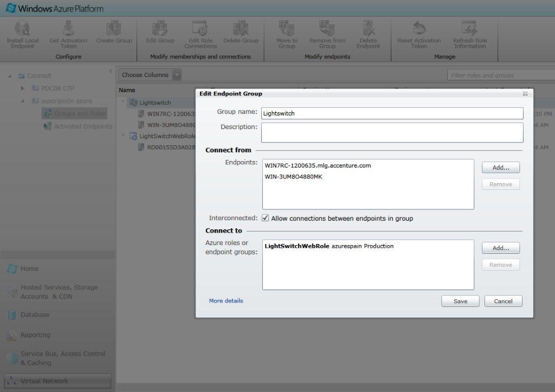Viewport: 555px width, 392px height.
Task: Click Add button for Connect from endpoints
Action: click(x=500, y=168)
